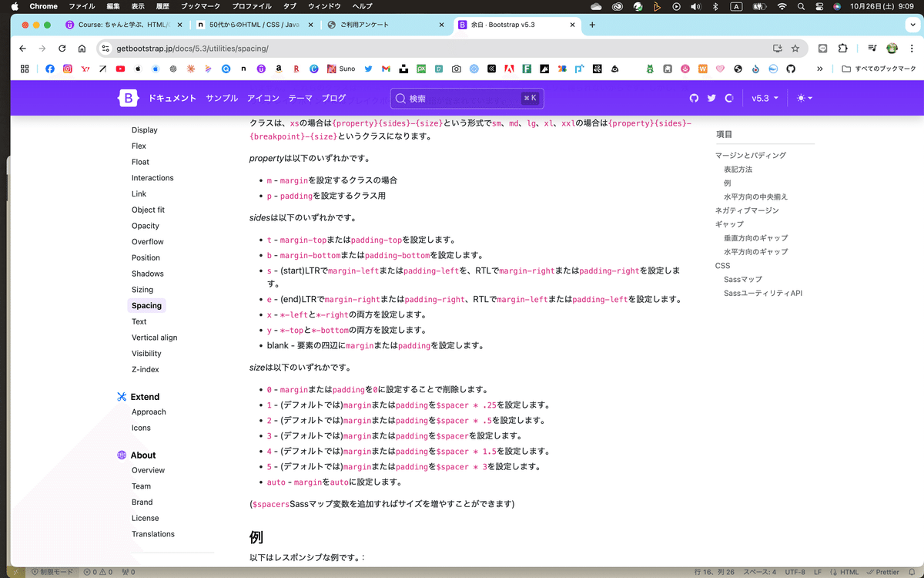Expand the bookmarks overflow chevron

point(819,69)
